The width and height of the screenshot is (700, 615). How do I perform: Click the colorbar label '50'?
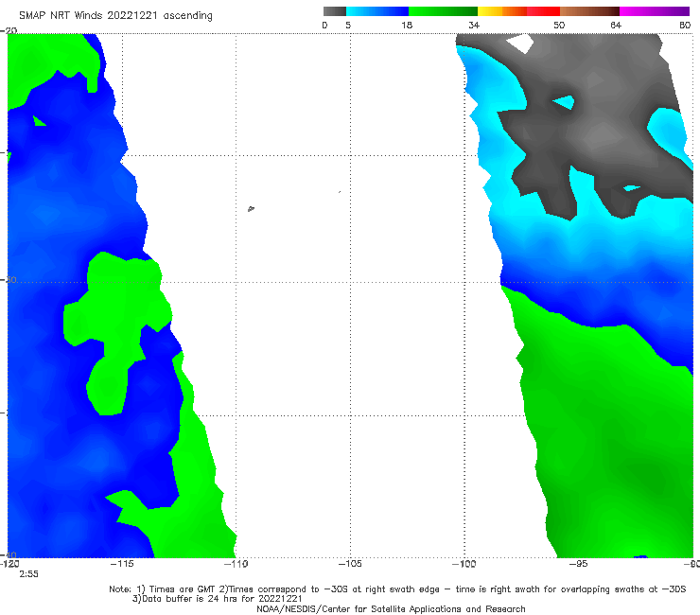559,26
